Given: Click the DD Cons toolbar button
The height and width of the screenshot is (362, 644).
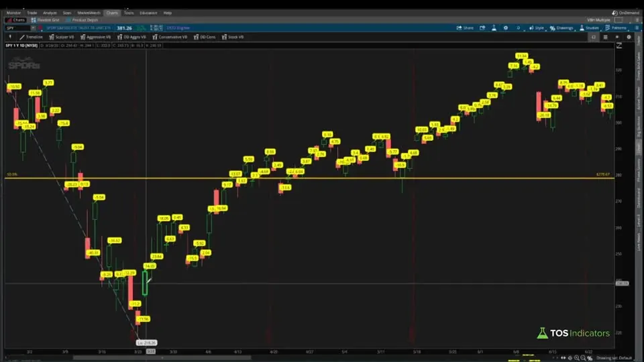Looking at the screenshot, I should (x=205, y=37).
